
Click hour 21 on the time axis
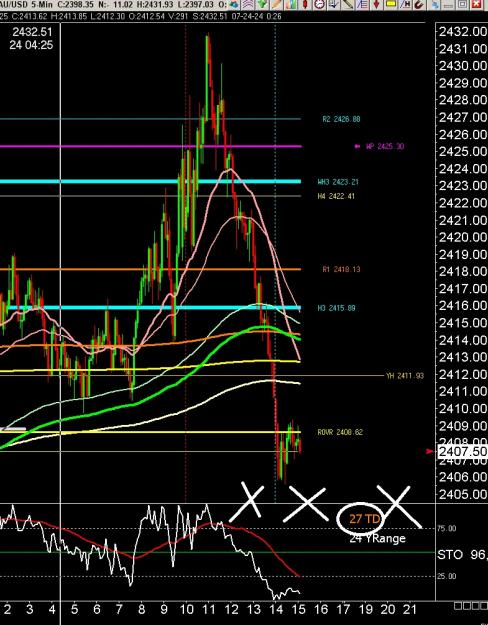coord(410,609)
